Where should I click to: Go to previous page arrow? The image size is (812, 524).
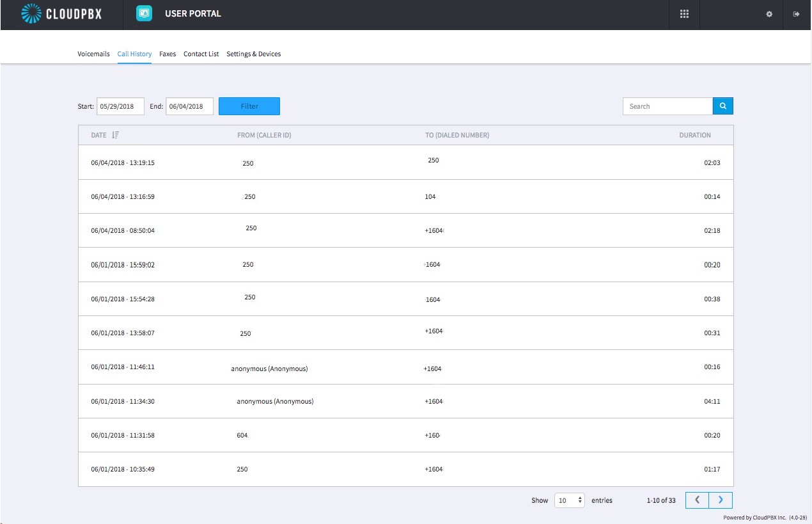pyautogui.click(x=698, y=500)
